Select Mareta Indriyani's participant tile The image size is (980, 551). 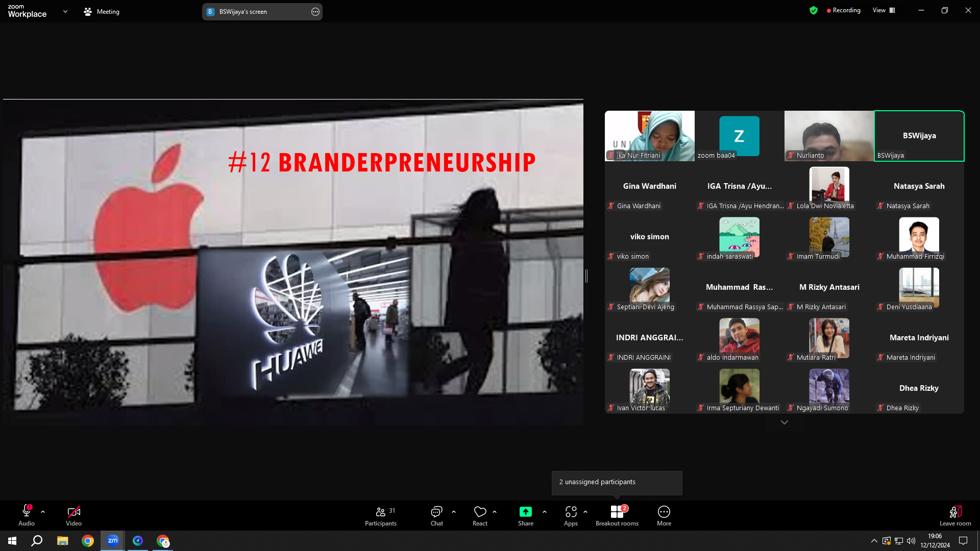pos(919,338)
